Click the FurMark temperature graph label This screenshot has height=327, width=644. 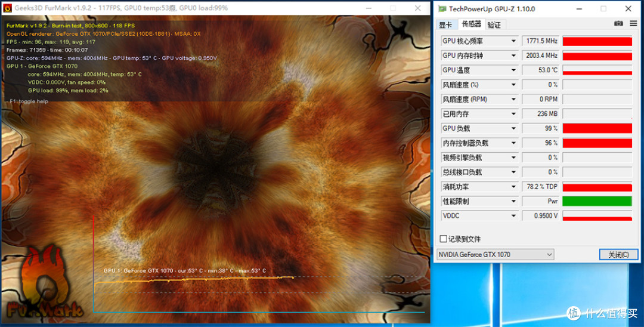(184, 271)
